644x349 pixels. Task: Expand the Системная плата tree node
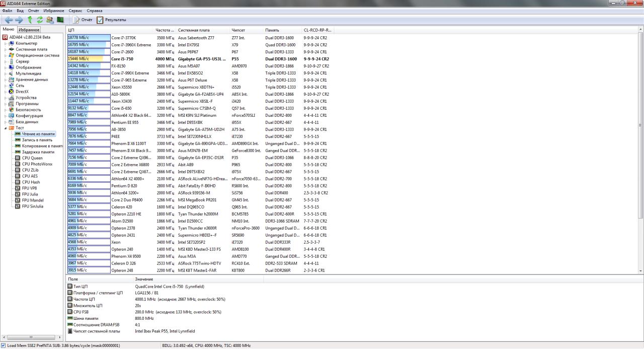(6, 49)
